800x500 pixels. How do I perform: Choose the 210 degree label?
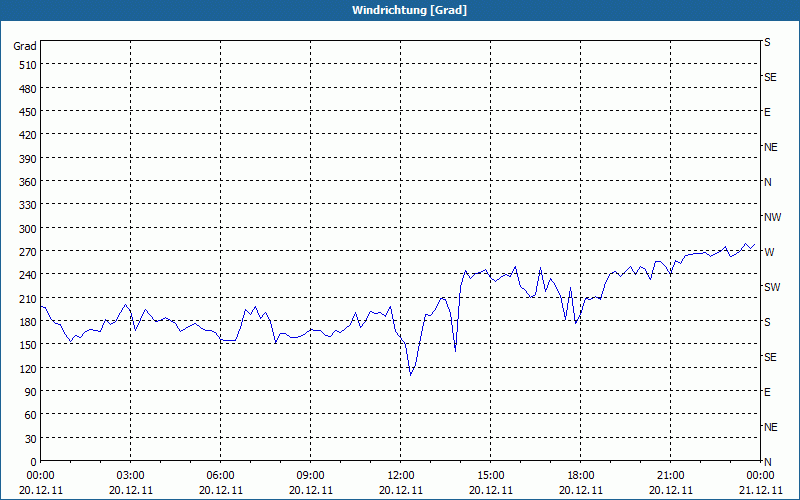click(x=29, y=298)
